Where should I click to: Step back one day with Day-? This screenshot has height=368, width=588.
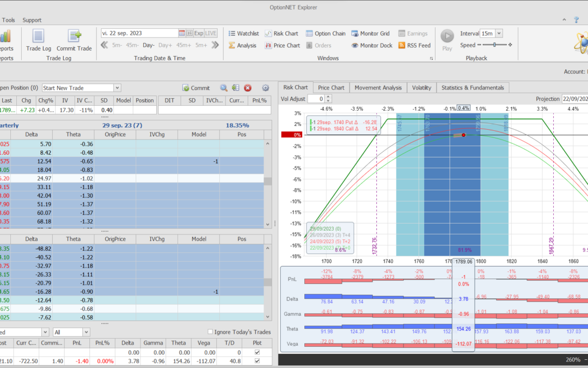[x=149, y=45]
